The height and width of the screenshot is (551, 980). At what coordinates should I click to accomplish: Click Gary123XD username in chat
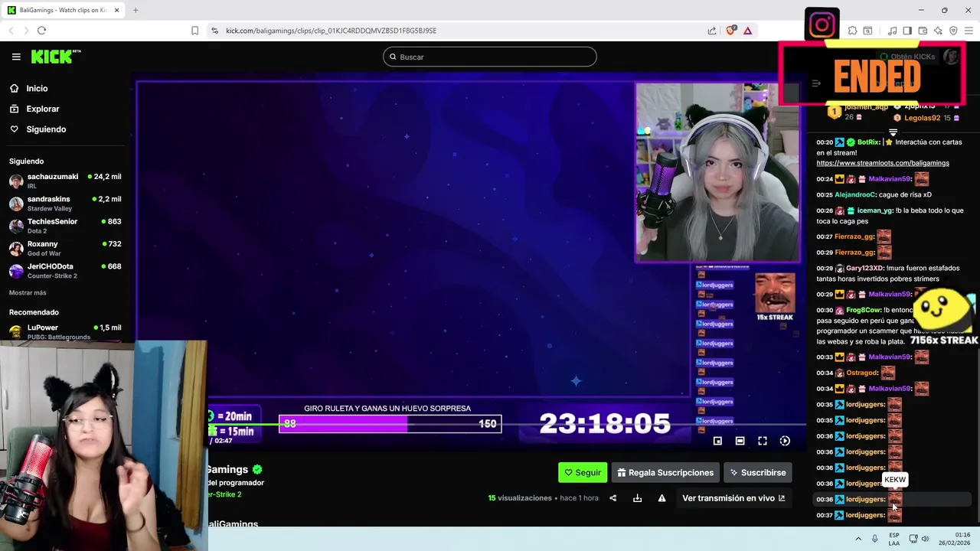tap(864, 269)
